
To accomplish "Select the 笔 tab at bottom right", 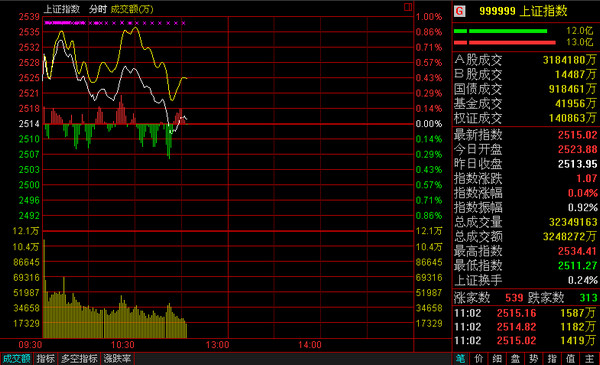I will [460, 358].
